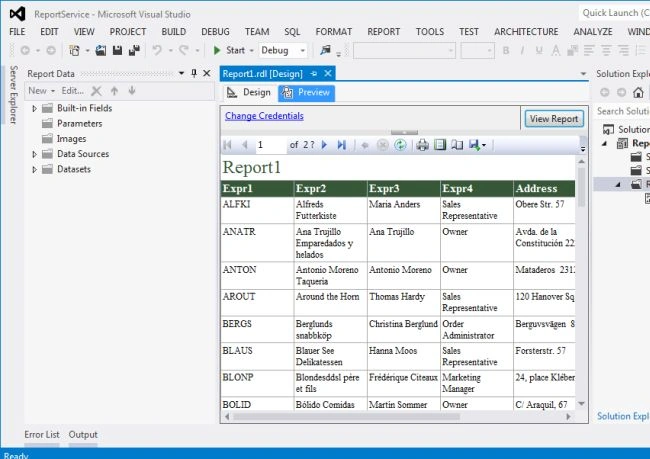The height and width of the screenshot is (459, 650).
Task: Toggle the Design view mode
Action: (x=249, y=92)
